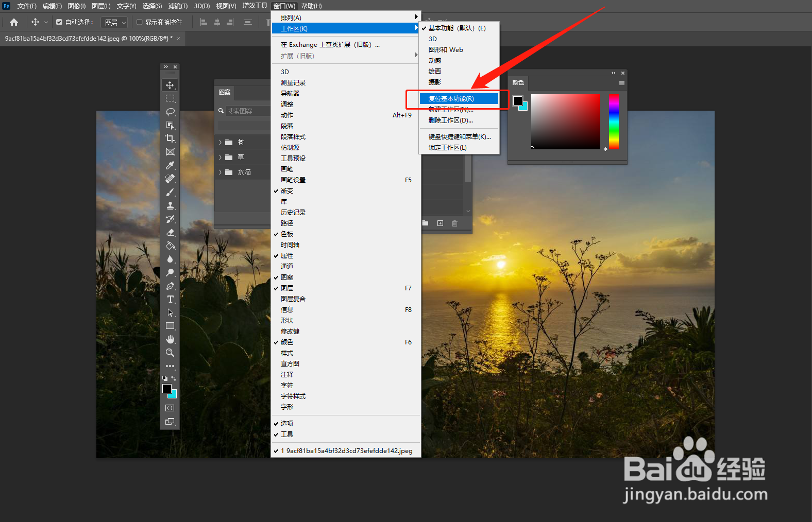Select the Hand tool
Image resolution: width=812 pixels, height=522 pixels.
(170, 339)
